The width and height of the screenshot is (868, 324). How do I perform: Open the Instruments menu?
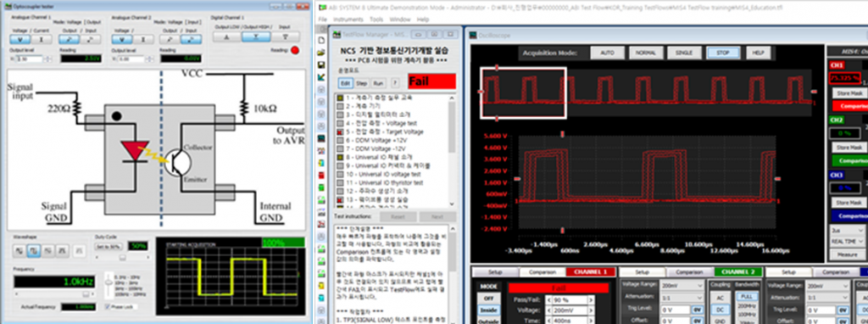(348, 20)
